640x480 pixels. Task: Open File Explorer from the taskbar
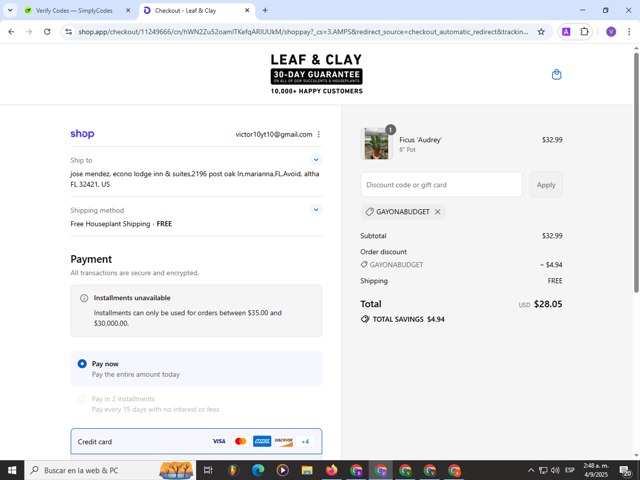(307, 470)
